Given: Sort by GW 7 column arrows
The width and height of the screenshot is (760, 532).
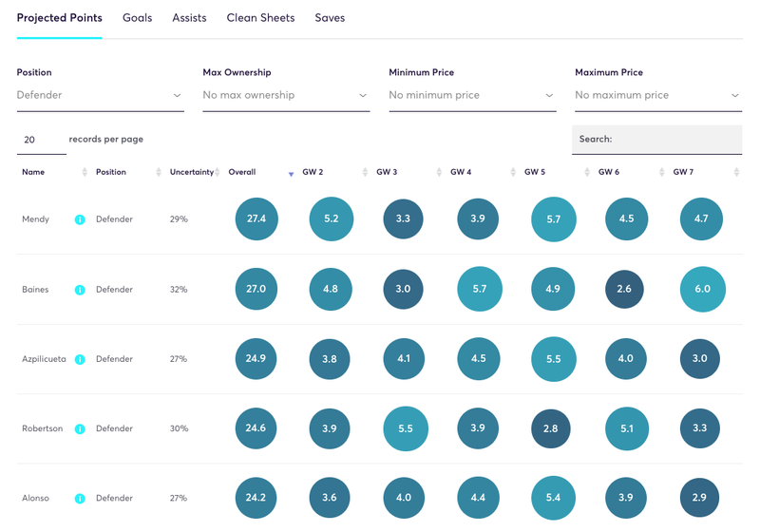Looking at the screenshot, I should (x=737, y=172).
